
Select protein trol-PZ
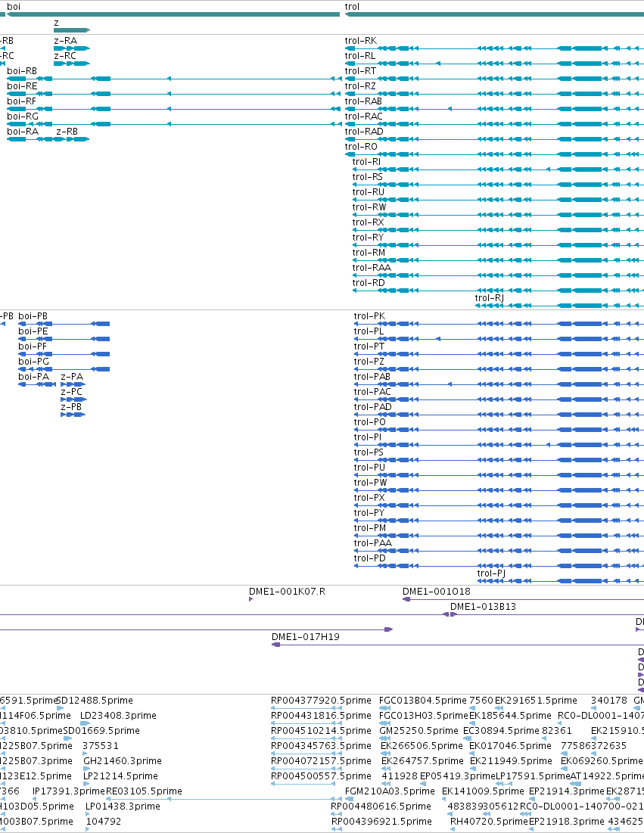click(x=499, y=369)
